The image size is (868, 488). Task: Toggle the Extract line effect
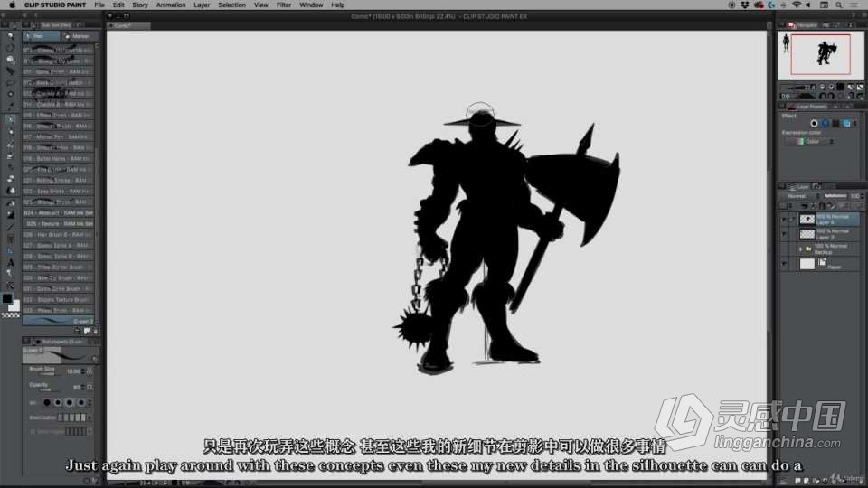pyautogui.click(x=825, y=124)
